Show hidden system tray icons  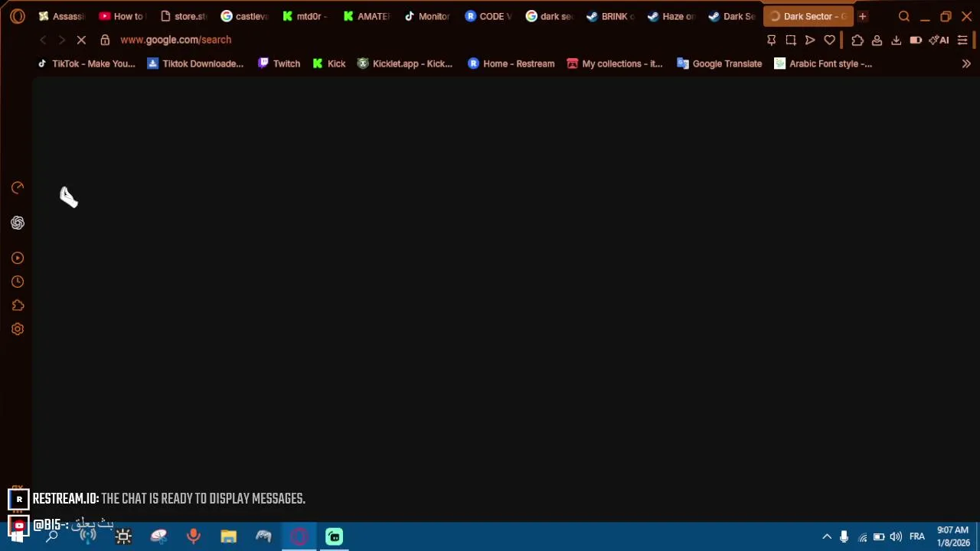pos(827,536)
